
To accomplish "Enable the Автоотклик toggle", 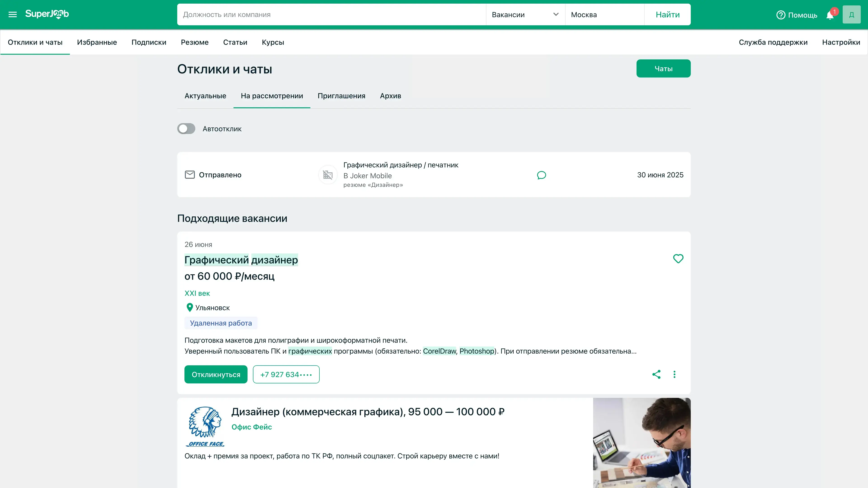I will [186, 129].
